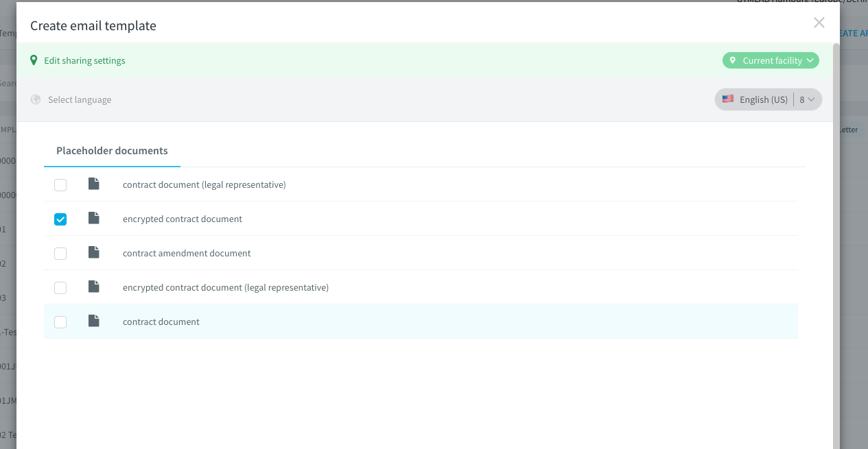Viewport: 868px width, 449px height.
Task: Uncheck the encrypted contract document checkbox
Action: 60,219
